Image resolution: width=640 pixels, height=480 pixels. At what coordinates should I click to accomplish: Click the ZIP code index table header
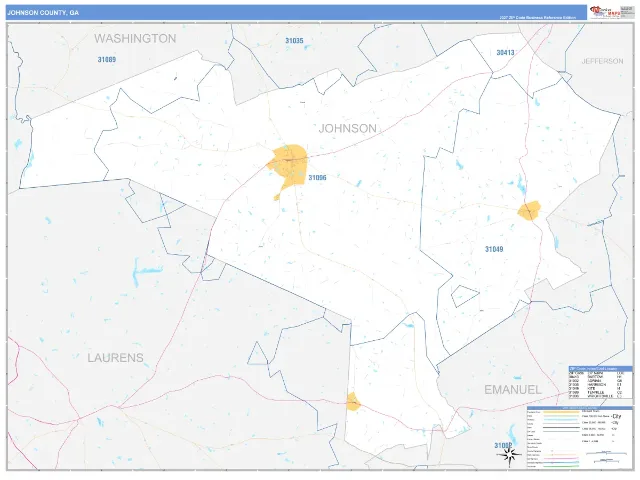[600, 369]
